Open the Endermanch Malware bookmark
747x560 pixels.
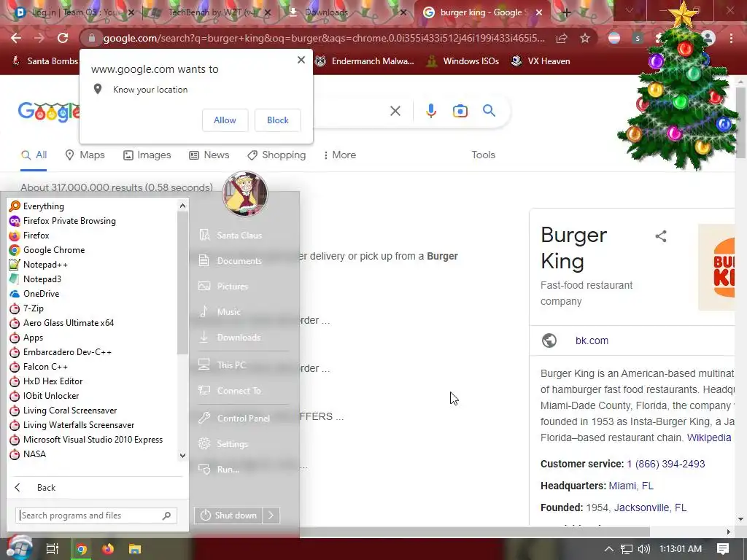pyautogui.click(x=364, y=61)
